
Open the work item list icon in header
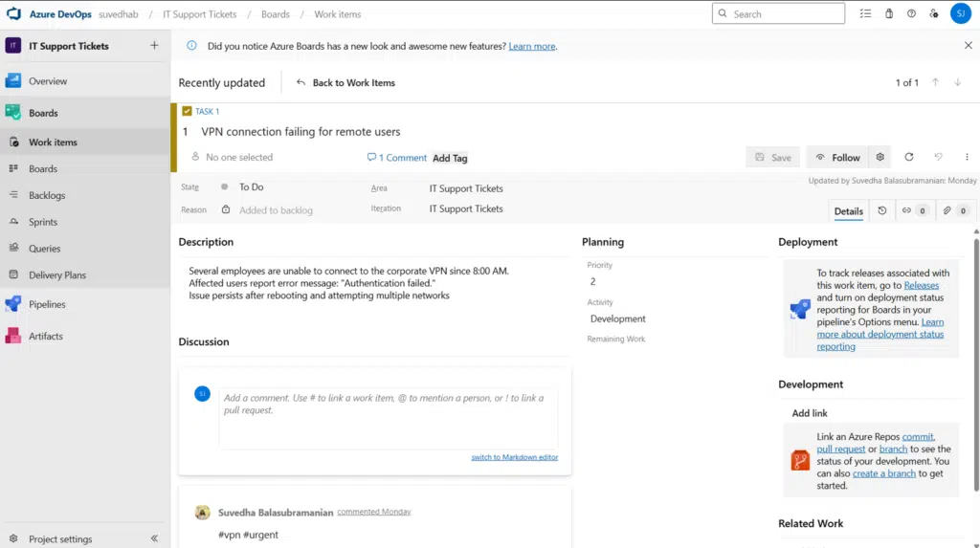(865, 13)
